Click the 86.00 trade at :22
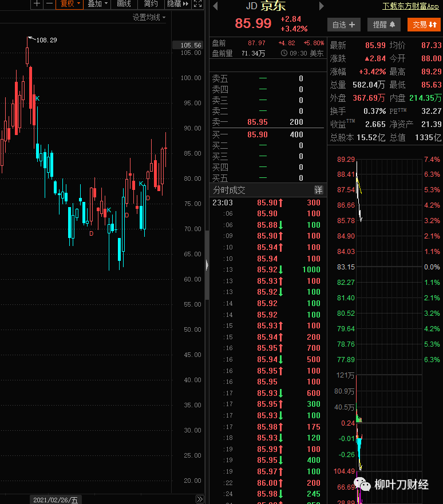Viewport: 443px width, 504px height. point(267,483)
